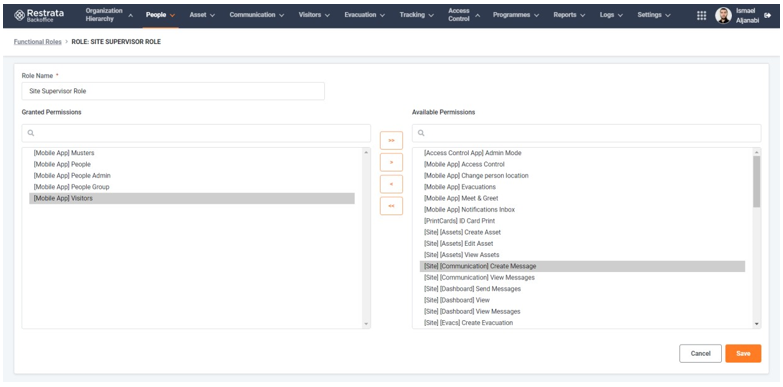The height and width of the screenshot is (387, 783).
Task: Open the apps grid icon
Action: 701,15
